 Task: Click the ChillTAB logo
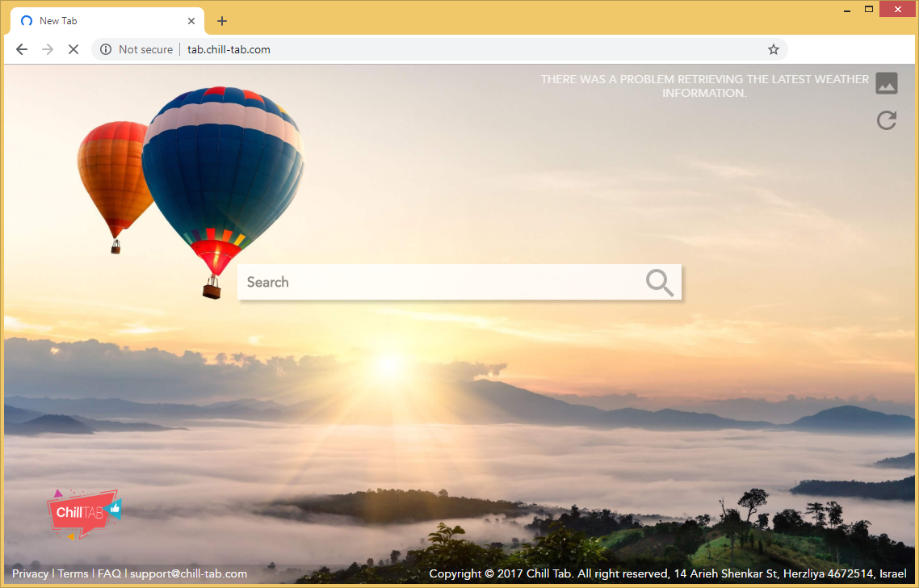(x=84, y=514)
